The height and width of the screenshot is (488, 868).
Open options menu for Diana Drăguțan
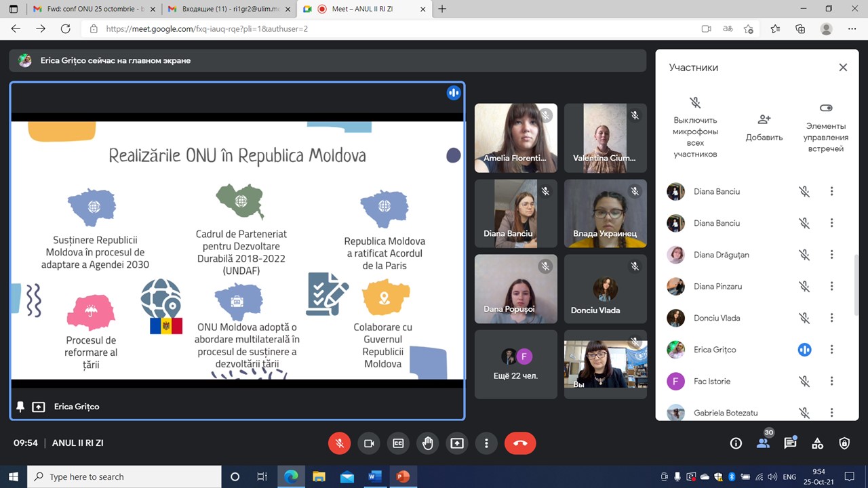pos(831,255)
